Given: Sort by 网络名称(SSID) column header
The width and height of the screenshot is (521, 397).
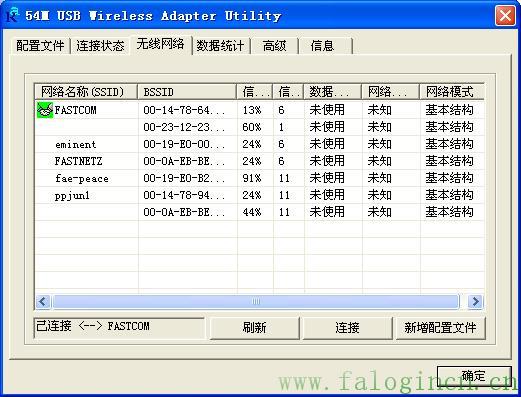Looking at the screenshot, I should (x=86, y=92).
